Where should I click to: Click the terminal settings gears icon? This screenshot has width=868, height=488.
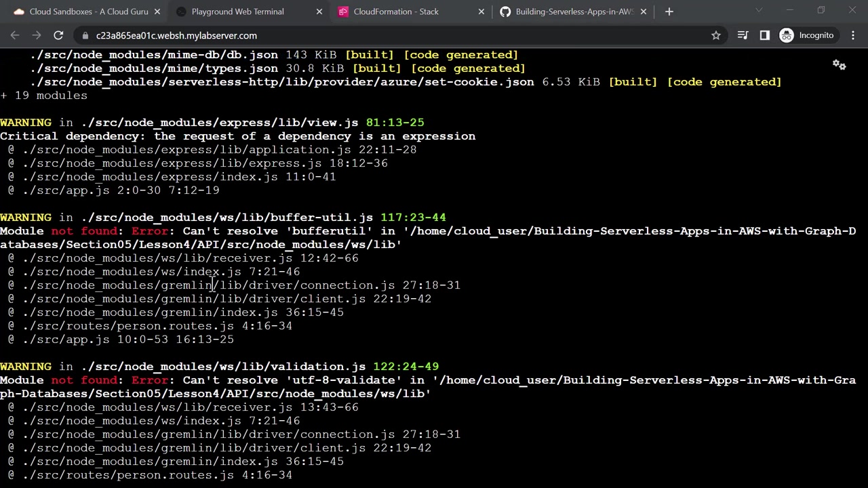(839, 65)
